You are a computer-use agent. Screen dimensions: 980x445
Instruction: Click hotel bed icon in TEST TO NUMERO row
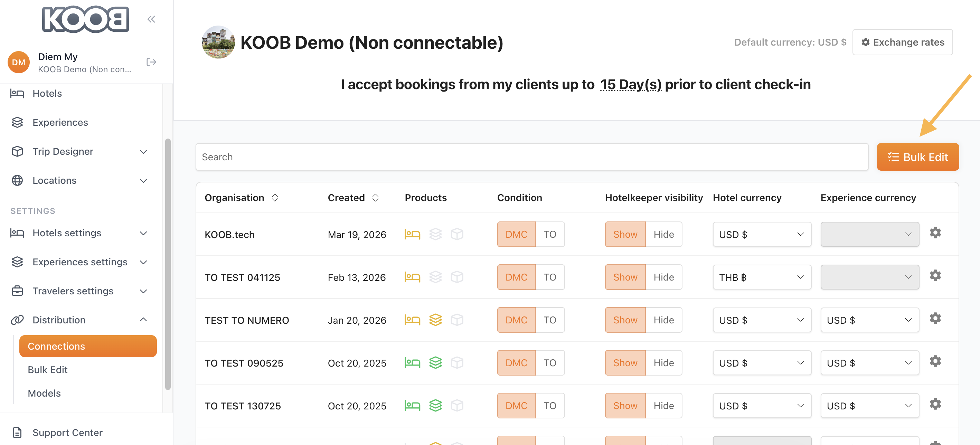pyautogui.click(x=412, y=320)
